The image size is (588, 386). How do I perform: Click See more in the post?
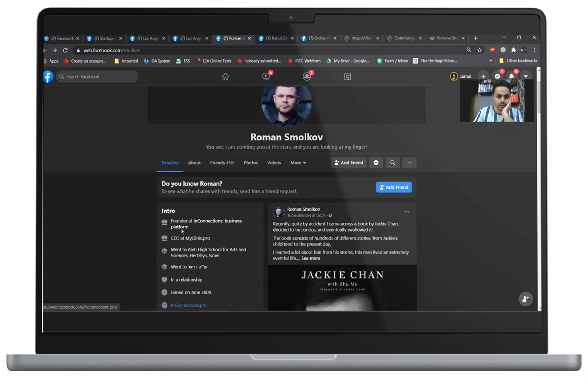(311, 258)
